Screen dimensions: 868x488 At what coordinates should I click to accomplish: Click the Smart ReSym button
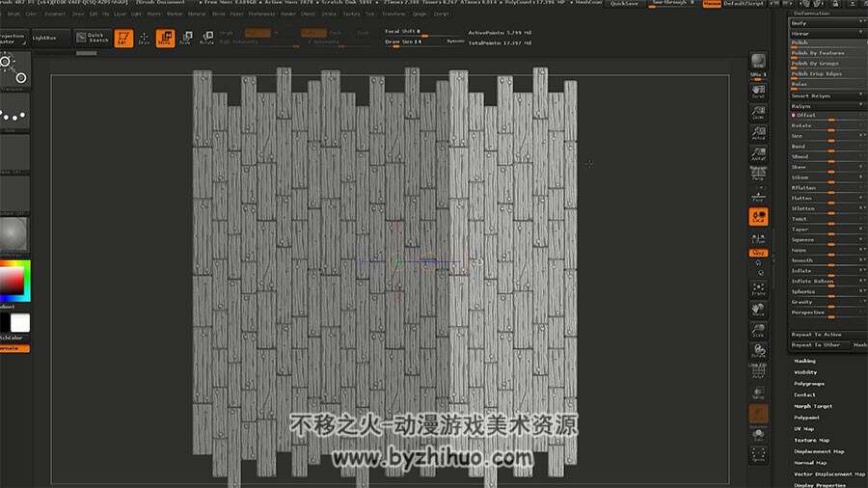[x=827, y=95]
